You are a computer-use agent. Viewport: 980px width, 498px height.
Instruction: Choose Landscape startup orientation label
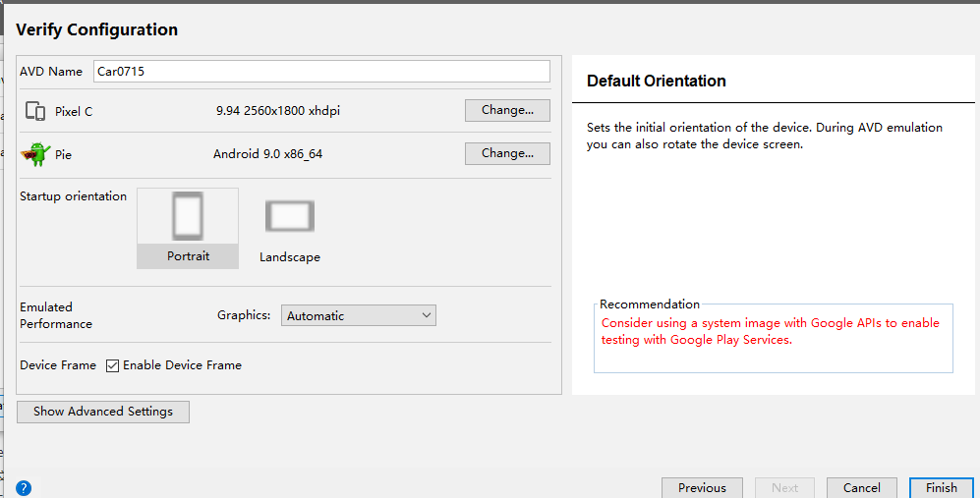[x=290, y=256]
